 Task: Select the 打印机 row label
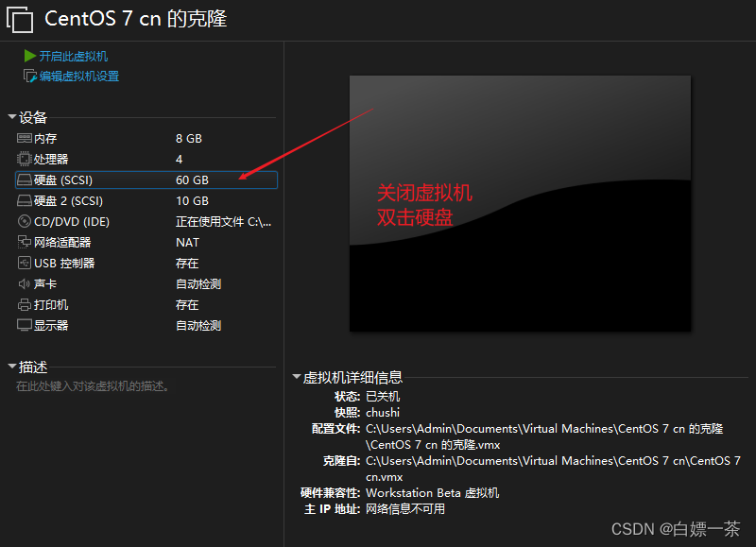pos(51,304)
